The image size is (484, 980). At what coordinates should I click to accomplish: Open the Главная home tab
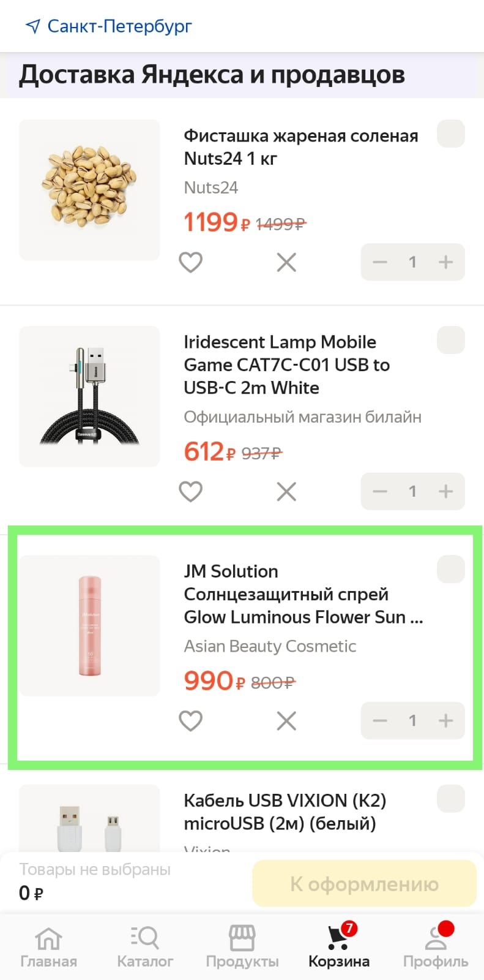click(x=48, y=946)
